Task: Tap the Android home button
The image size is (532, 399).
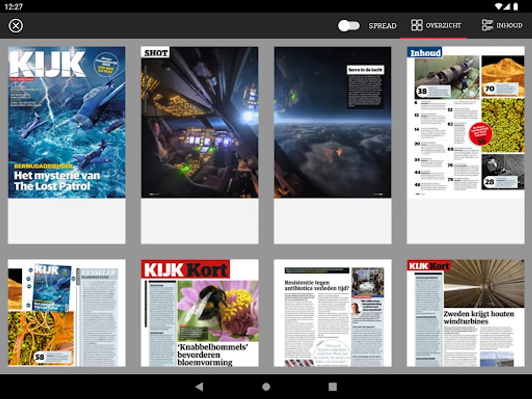Action: tap(266, 387)
